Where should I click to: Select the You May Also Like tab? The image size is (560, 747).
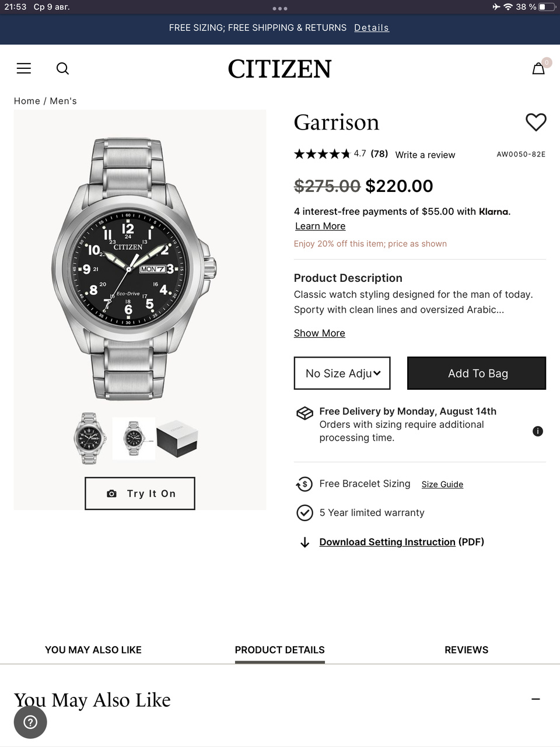pyautogui.click(x=93, y=650)
